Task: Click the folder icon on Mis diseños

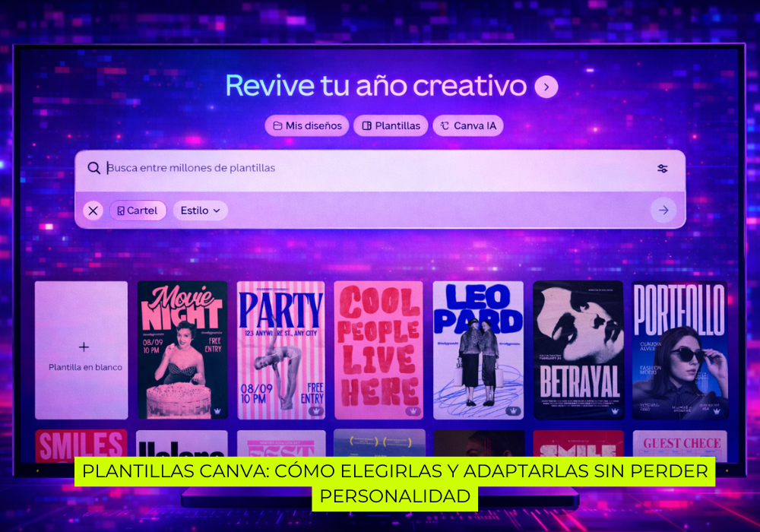Action: coord(277,125)
